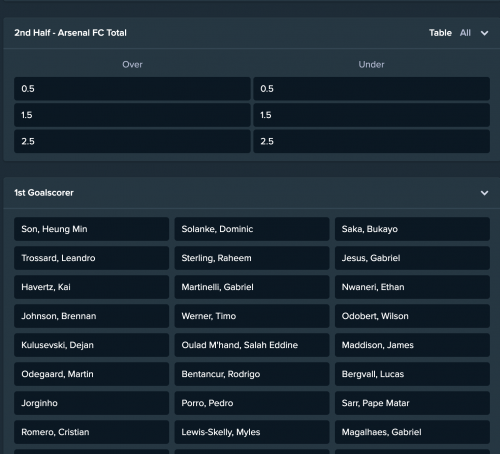Select Under 0.5 Arsenal second half goals
Screen dimensions: 500x454
(x=371, y=89)
